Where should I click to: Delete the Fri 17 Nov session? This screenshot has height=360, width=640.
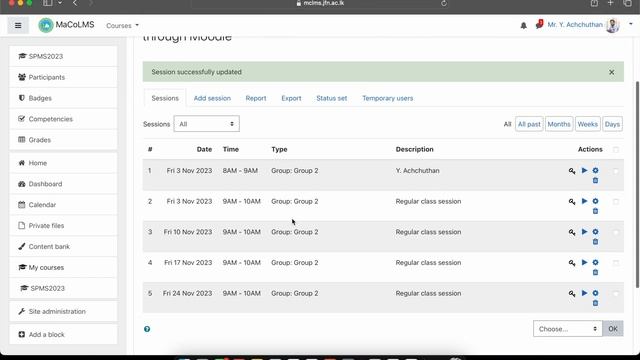coord(596,272)
